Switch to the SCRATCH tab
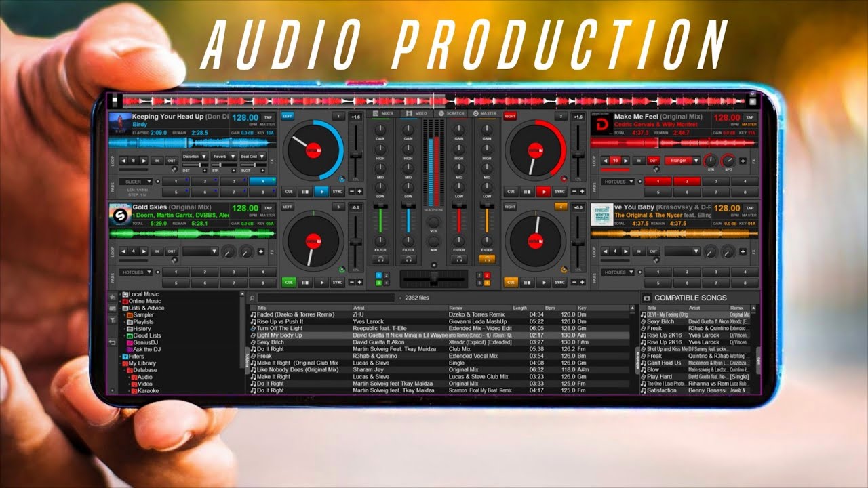The width and height of the screenshot is (868, 488). pyautogui.click(x=452, y=113)
